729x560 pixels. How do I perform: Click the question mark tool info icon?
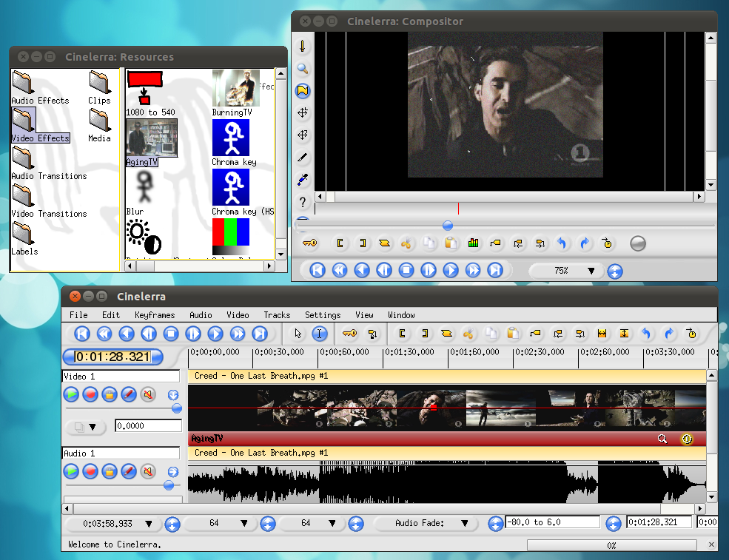click(x=302, y=202)
